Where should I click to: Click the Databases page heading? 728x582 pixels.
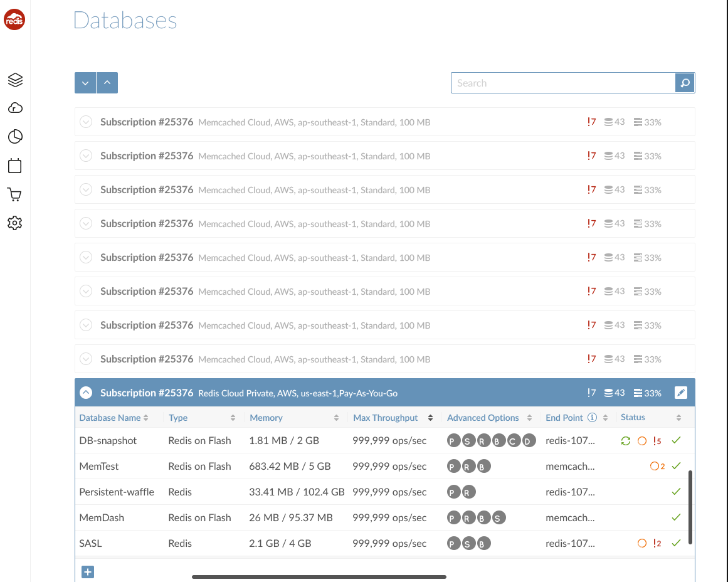click(125, 20)
